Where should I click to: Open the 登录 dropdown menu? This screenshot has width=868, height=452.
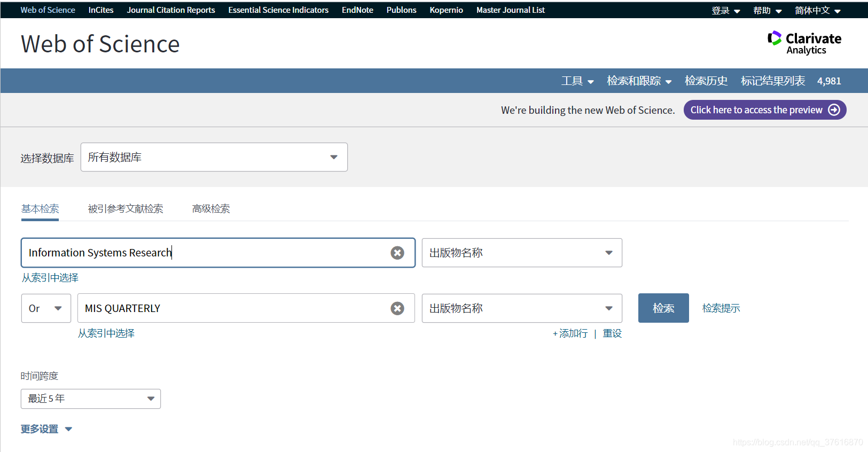(725, 10)
